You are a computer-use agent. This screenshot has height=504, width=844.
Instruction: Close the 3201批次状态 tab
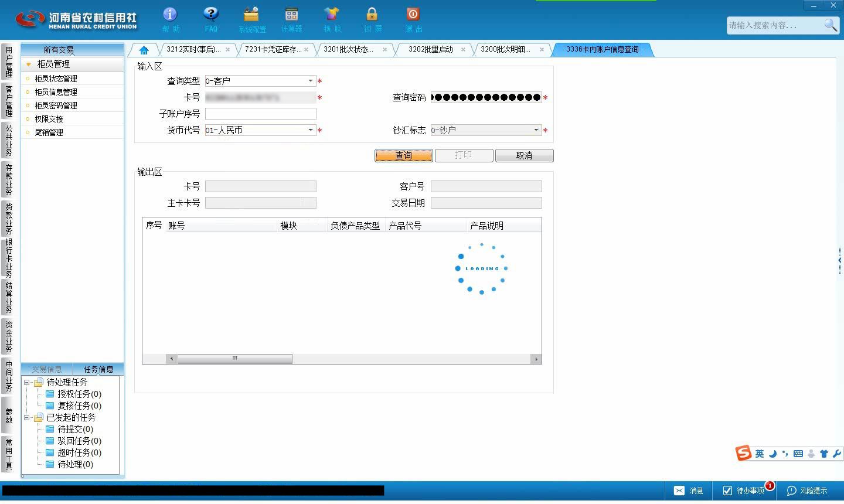(x=384, y=50)
